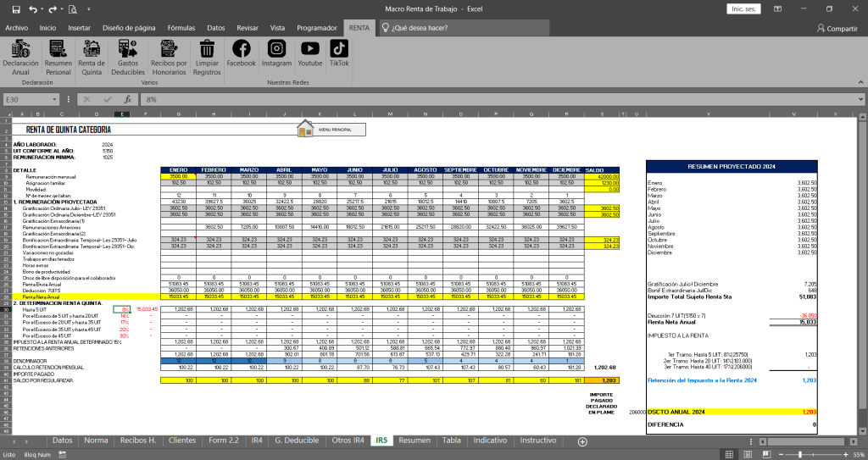Adjust the zoom slider handle
The image size is (868, 460).
click(x=799, y=454)
